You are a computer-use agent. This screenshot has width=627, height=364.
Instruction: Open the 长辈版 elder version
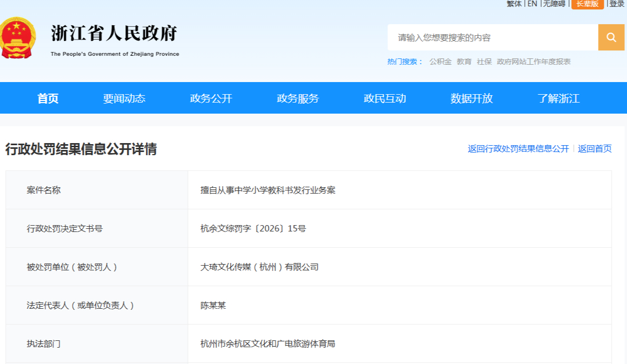[x=588, y=4]
